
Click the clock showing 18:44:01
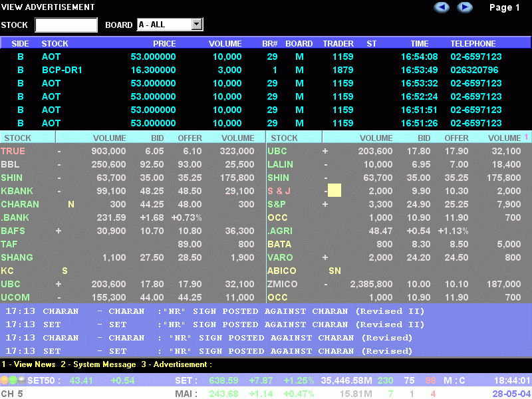tap(512, 380)
